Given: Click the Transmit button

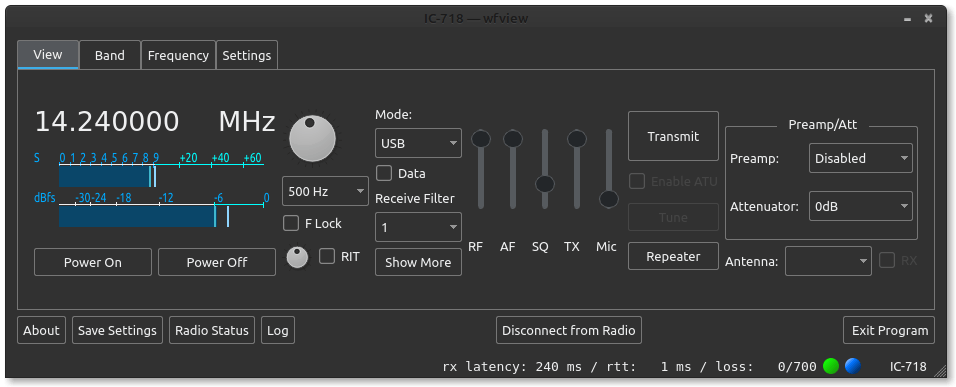Looking at the screenshot, I should 673,136.
